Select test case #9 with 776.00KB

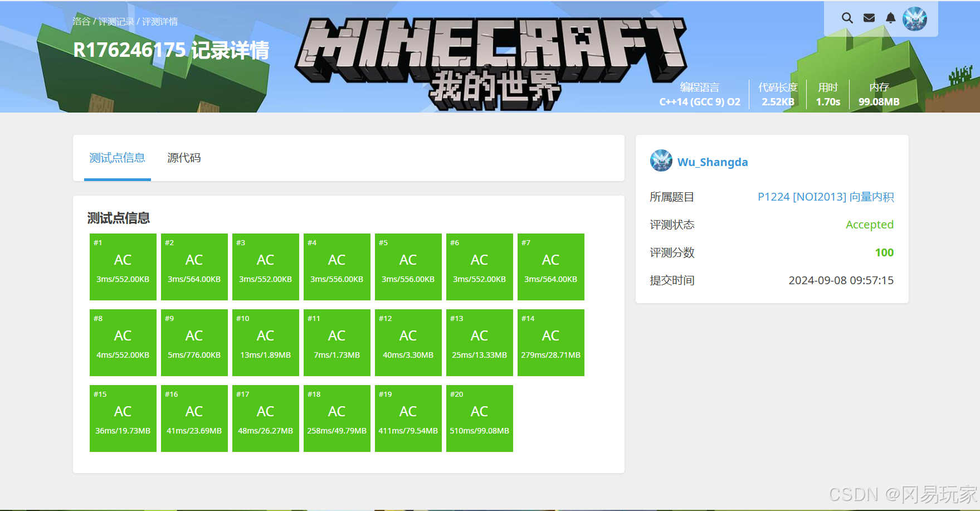coord(194,343)
